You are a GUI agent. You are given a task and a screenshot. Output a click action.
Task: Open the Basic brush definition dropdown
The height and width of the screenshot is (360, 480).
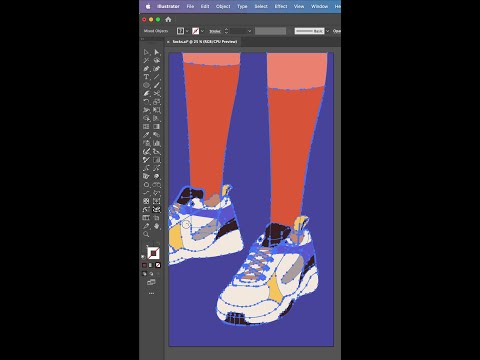coord(327,31)
